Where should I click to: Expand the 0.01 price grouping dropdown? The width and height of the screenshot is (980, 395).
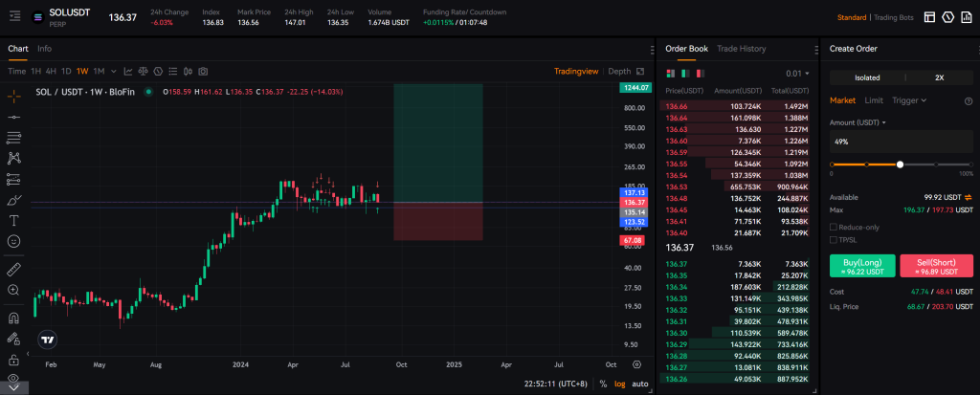click(x=796, y=73)
